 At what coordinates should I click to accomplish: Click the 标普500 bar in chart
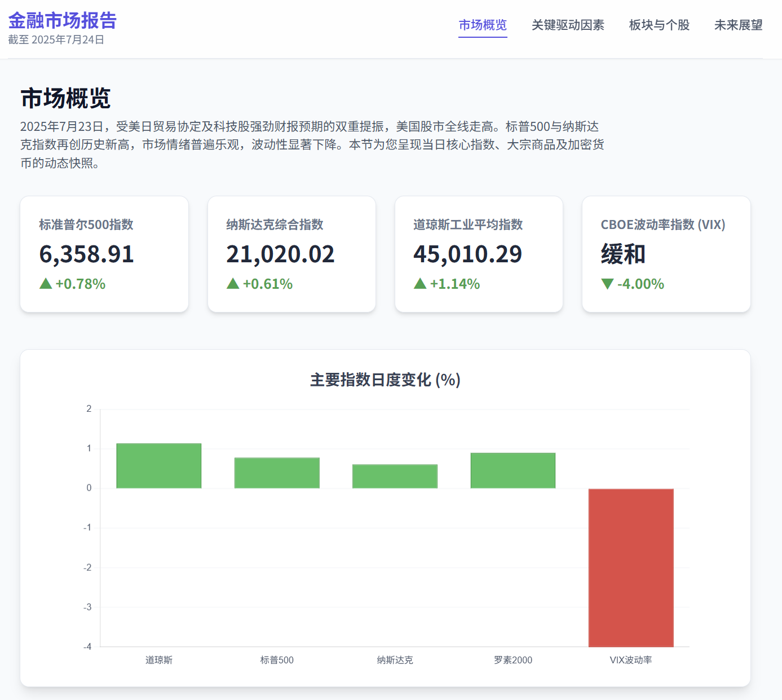(x=277, y=473)
